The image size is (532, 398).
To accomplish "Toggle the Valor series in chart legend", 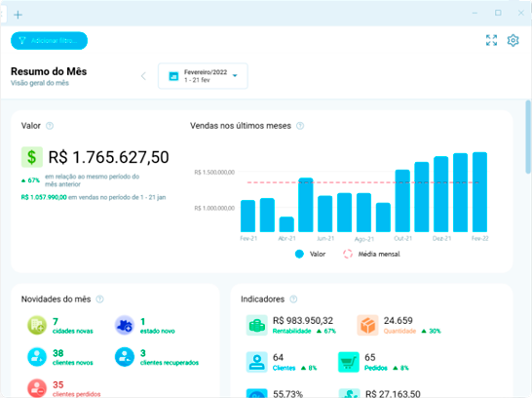I will 310,254.
